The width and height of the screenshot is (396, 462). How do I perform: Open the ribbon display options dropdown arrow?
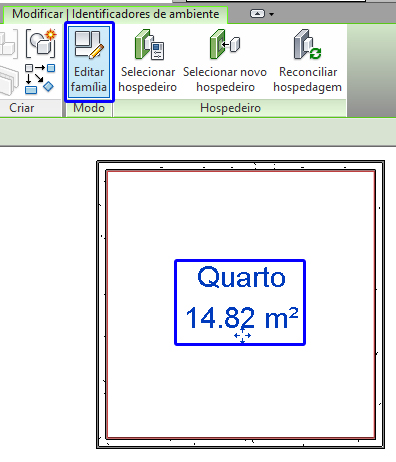[271, 14]
